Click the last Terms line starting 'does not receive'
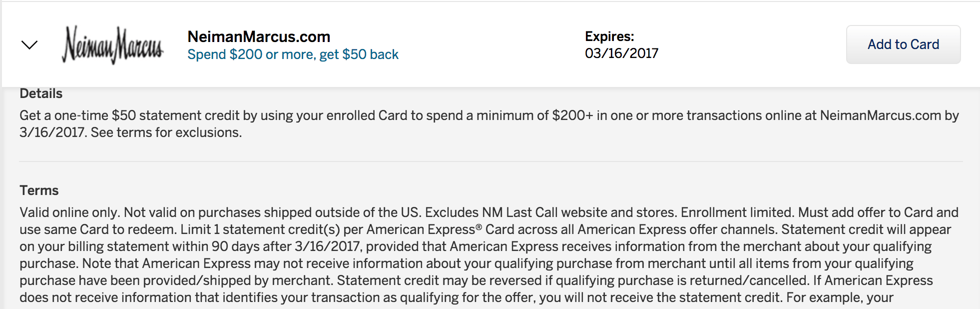980x309 pixels. pyautogui.click(x=457, y=297)
